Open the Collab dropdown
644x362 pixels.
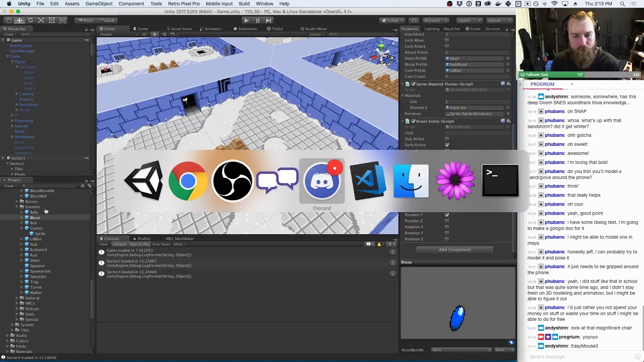pyautogui.click(x=392, y=21)
